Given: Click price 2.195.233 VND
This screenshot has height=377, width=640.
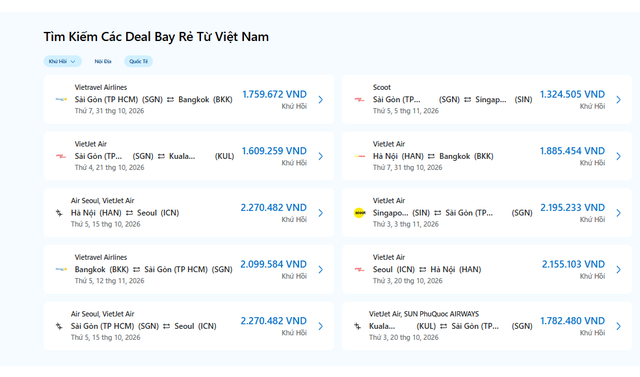Looking at the screenshot, I should click(573, 208).
